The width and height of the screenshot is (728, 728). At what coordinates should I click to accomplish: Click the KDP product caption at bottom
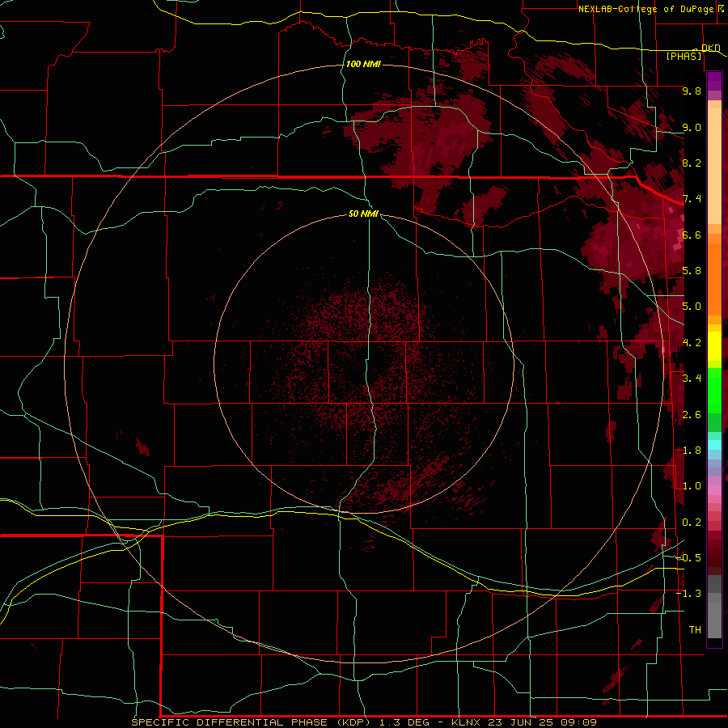pyautogui.click(x=363, y=722)
